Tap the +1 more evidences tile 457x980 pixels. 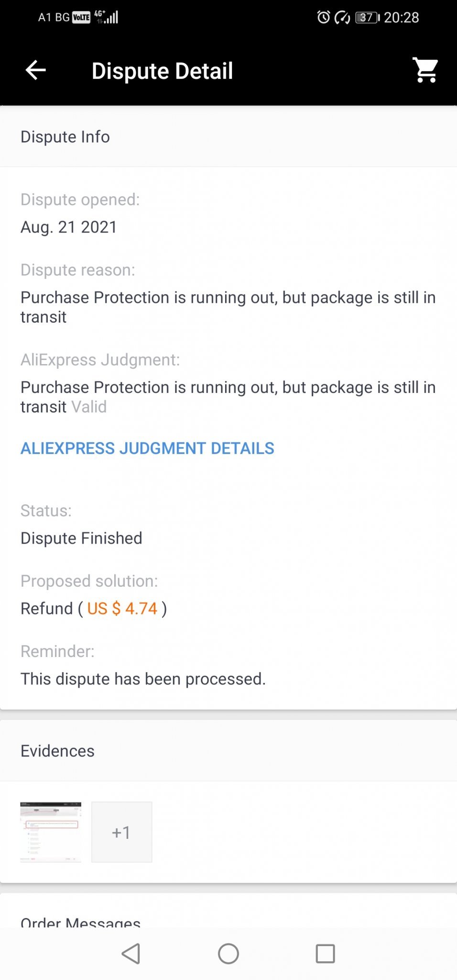tap(122, 832)
